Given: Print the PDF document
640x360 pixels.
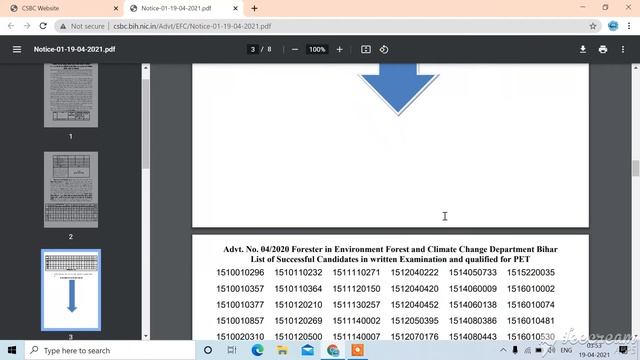Looking at the screenshot, I should pyautogui.click(x=603, y=49).
